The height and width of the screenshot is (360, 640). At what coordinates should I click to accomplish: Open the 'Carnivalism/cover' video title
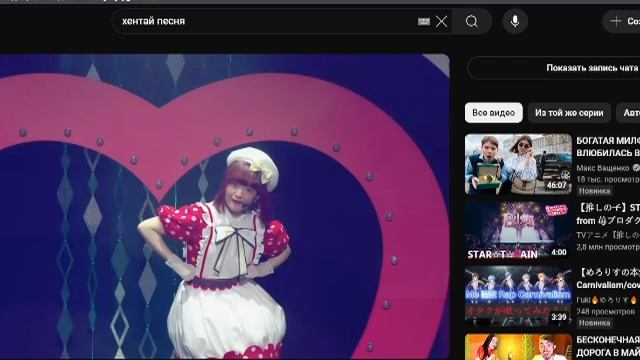click(x=608, y=279)
